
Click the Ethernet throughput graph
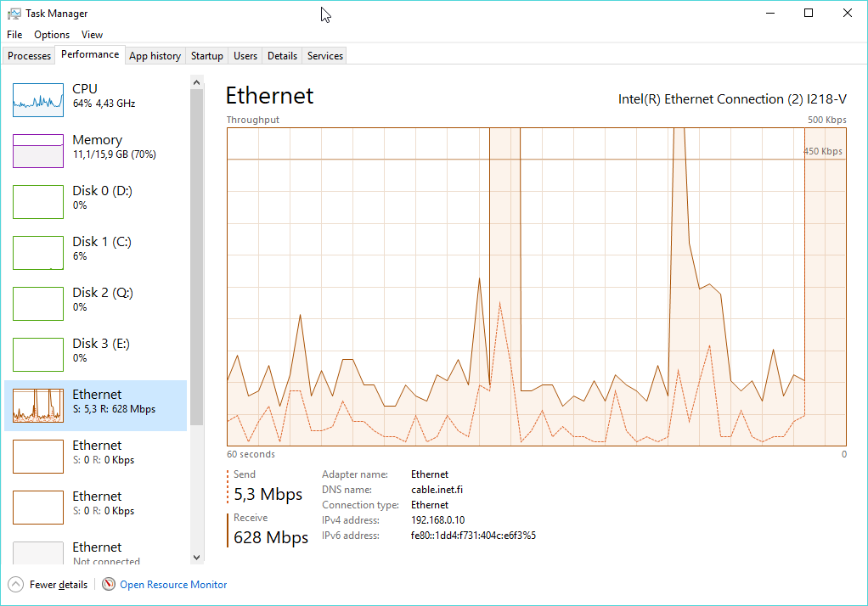pos(536,286)
